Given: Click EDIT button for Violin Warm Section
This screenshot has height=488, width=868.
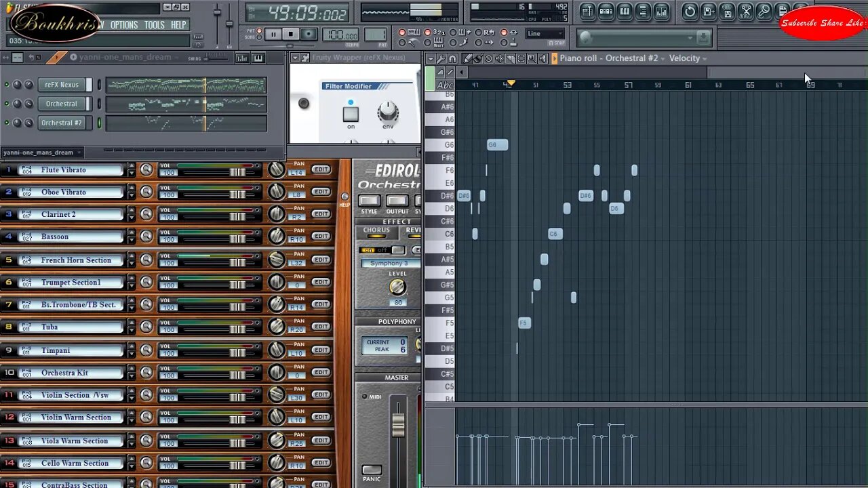Looking at the screenshot, I should [321, 417].
